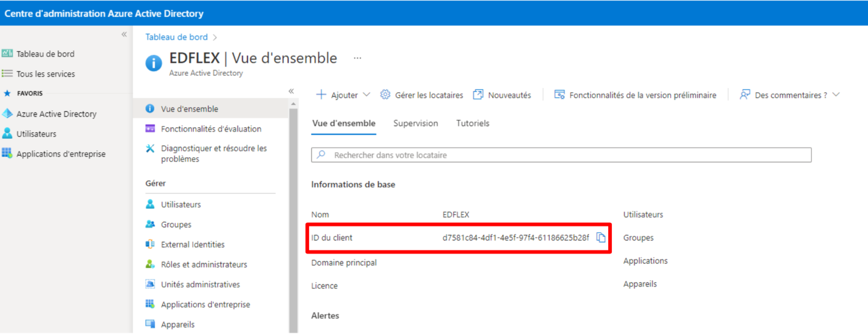
Task: Click the Applications d'entreprise grid icon in favorites
Action: coord(7,153)
